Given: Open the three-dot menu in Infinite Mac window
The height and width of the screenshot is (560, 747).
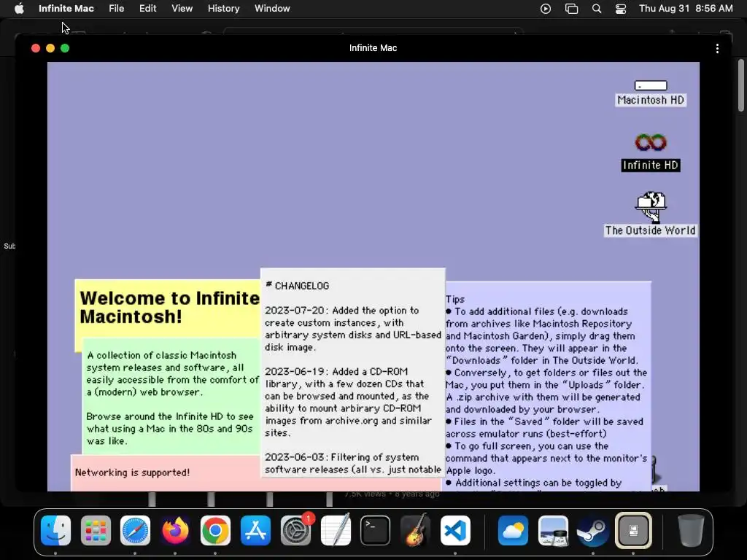Looking at the screenshot, I should click(717, 48).
